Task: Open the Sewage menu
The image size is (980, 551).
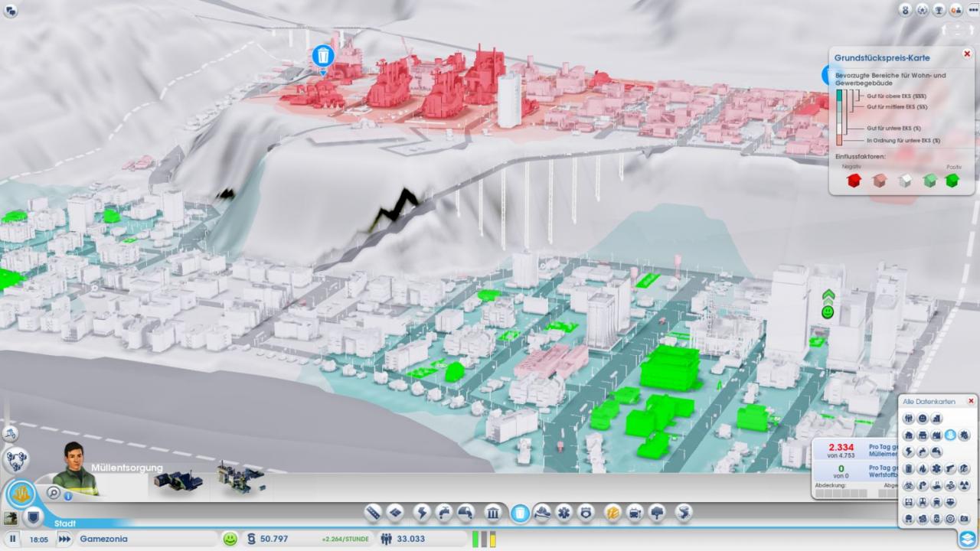Action: pyautogui.click(x=465, y=513)
